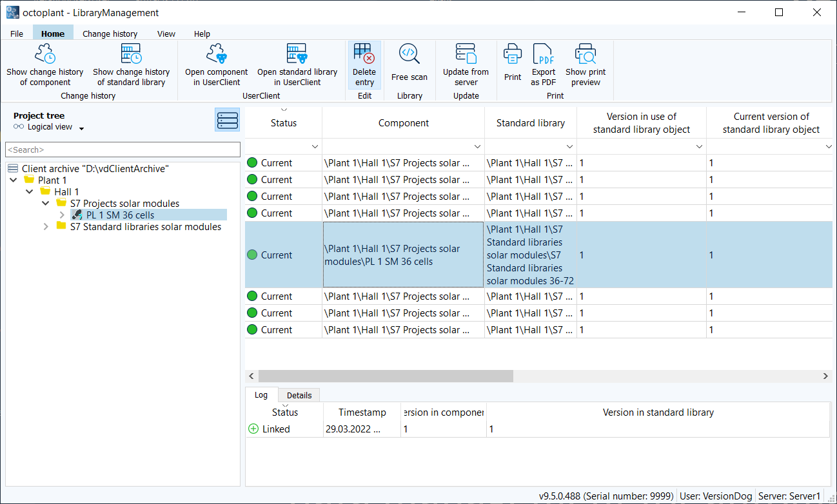
Task: Open component in UserClient
Action: (216, 65)
